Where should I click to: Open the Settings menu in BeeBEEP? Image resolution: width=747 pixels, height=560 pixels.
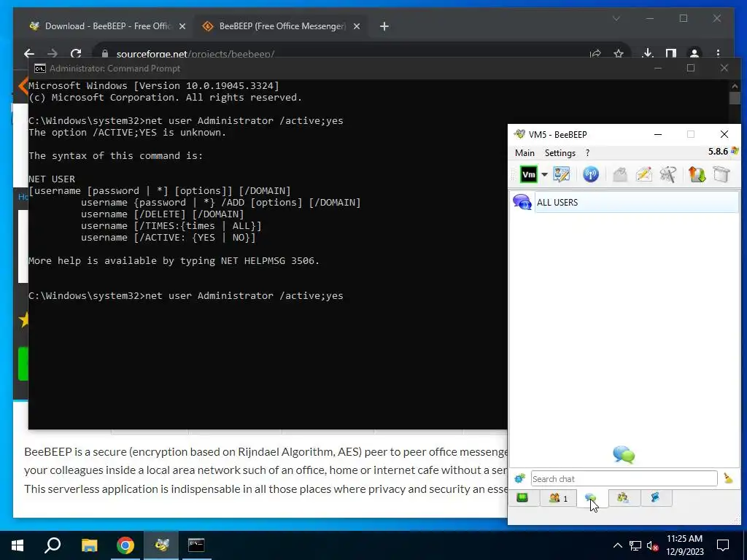pos(560,153)
